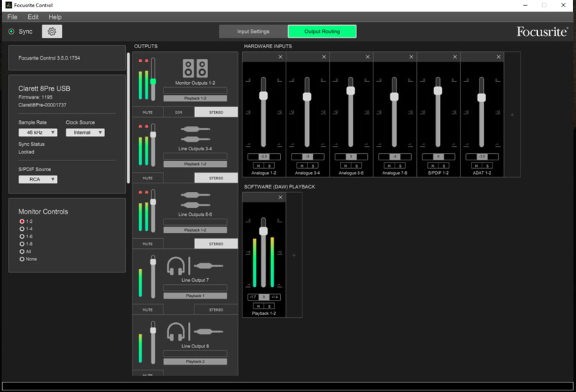576x392 pixels.
Task: Open the Sample Rate dropdown
Action: tap(38, 132)
